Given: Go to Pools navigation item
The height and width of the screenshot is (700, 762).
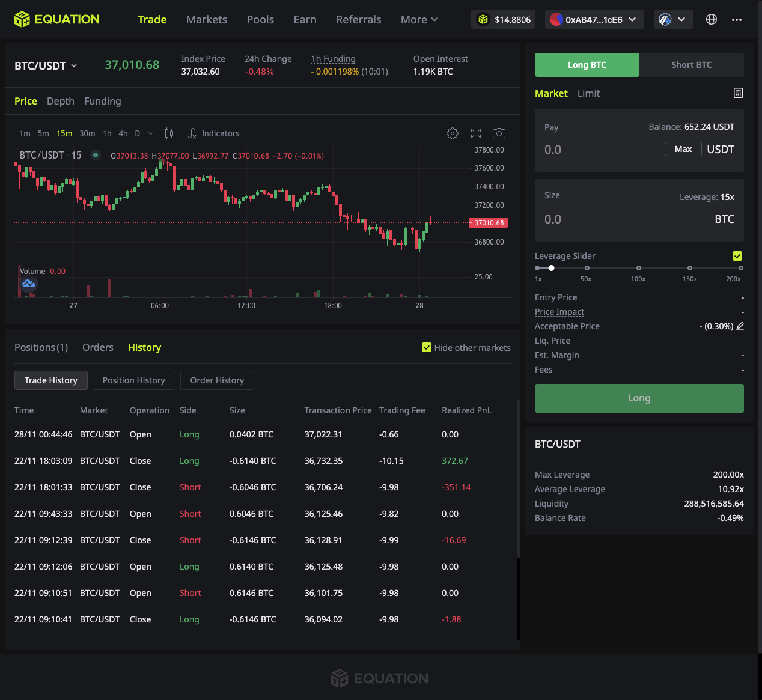Looking at the screenshot, I should pyautogui.click(x=260, y=19).
